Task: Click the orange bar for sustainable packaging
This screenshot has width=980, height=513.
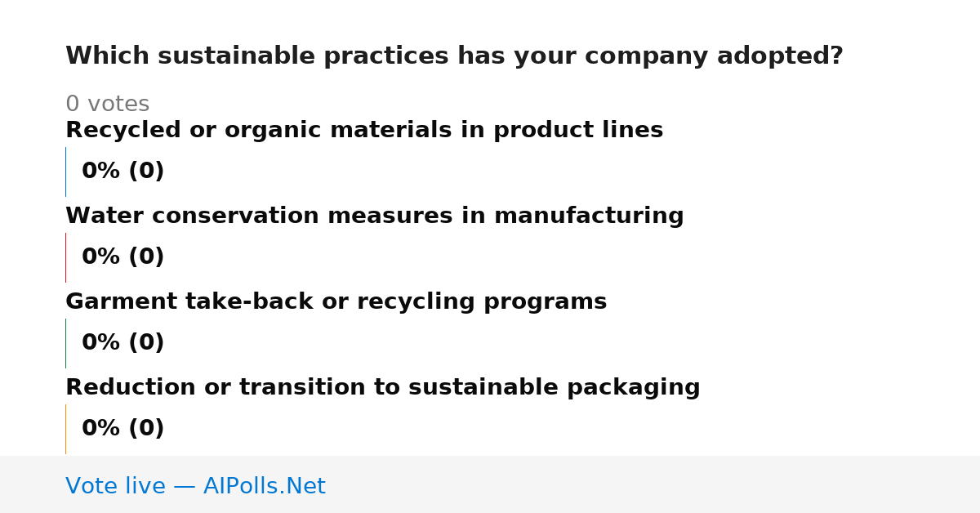Action: 65,429
